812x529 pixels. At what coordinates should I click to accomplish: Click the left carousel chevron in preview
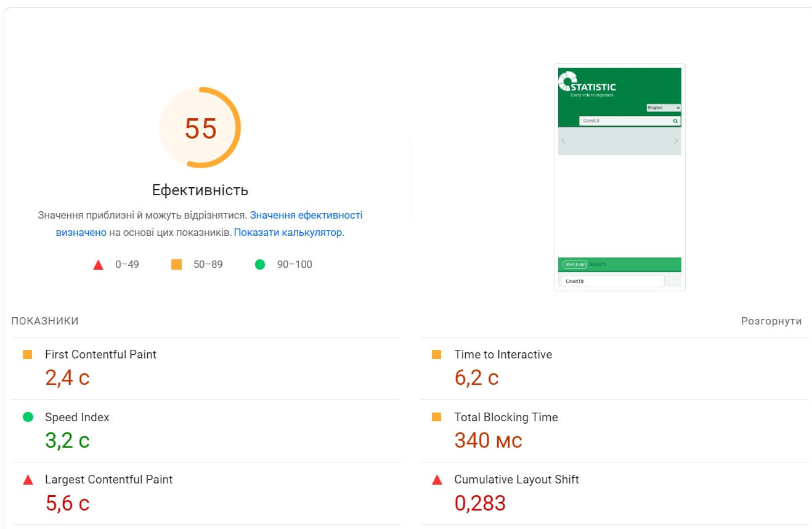(x=563, y=141)
